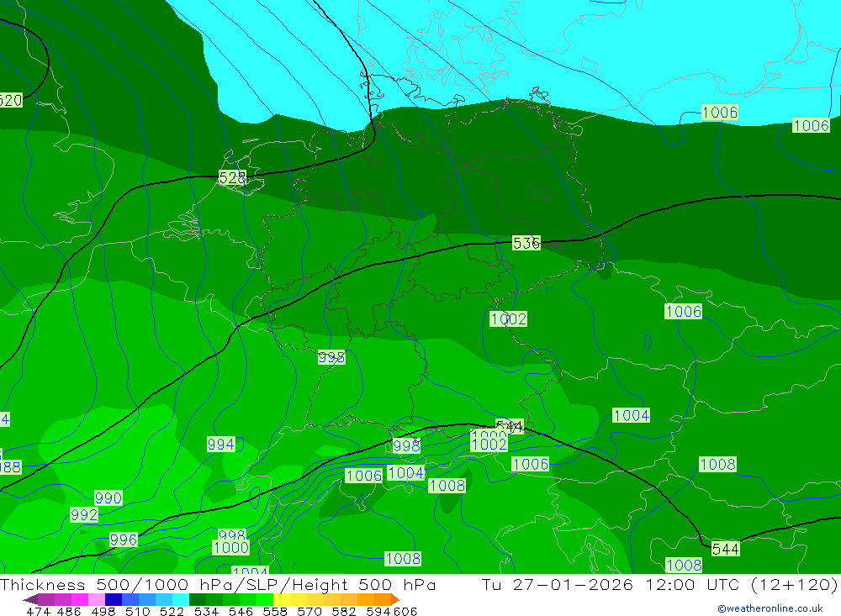Click the 520 contour label at map edge

[x=11, y=100]
